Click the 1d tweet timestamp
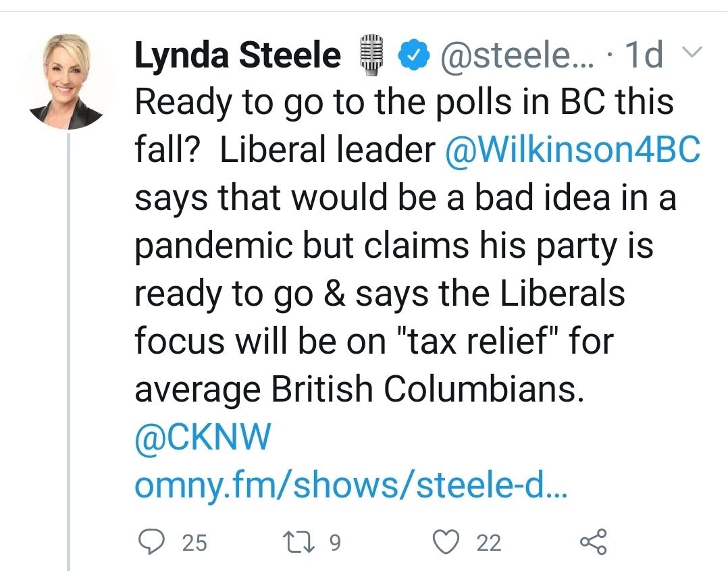The width and height of the screenshot is (728, 571). (x=644, y=55)
